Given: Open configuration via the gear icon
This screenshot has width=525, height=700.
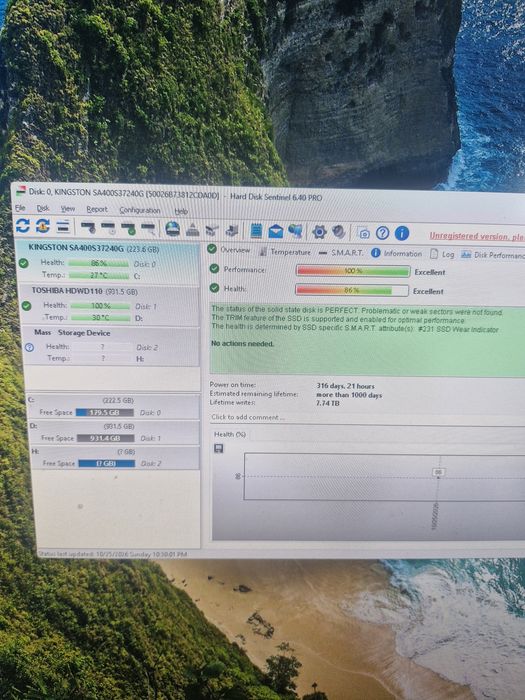Looking at the screenshot, I should [x=319, y=232].
